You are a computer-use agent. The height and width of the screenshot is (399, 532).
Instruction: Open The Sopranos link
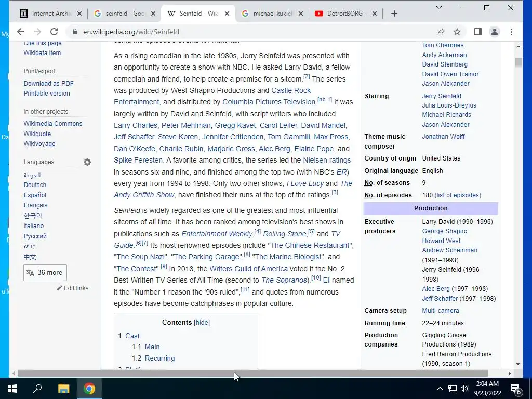point(284,280)
